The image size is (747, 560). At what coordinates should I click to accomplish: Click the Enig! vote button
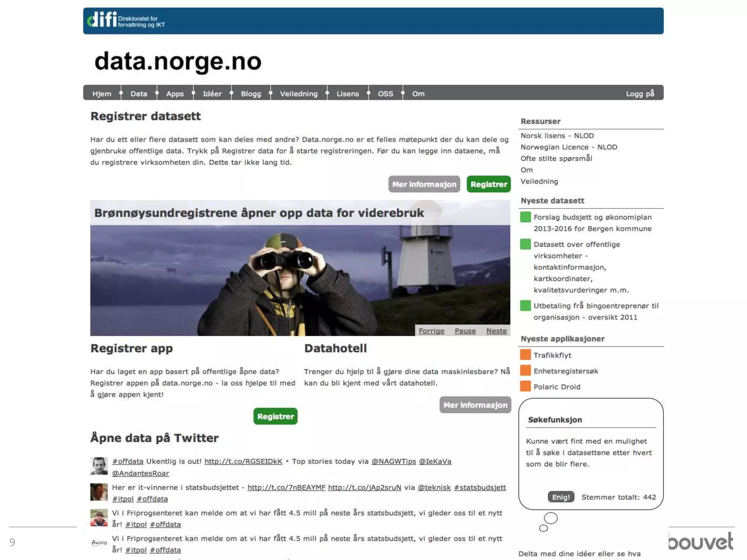click(x=561, y=497)
